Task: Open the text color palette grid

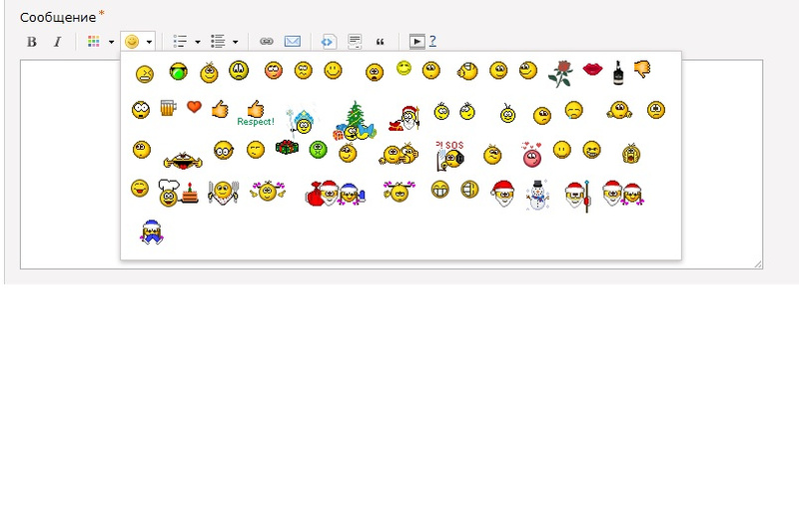Action: pos(93,42)
